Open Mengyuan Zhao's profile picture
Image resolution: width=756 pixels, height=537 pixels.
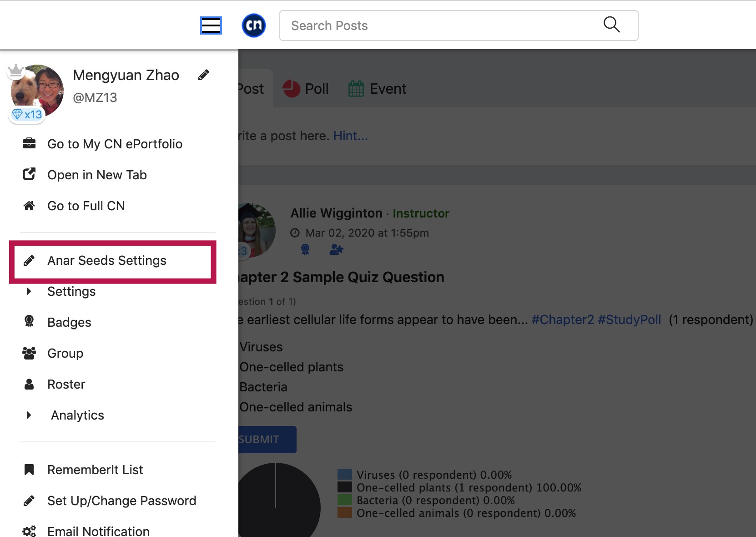pos(37,91)
